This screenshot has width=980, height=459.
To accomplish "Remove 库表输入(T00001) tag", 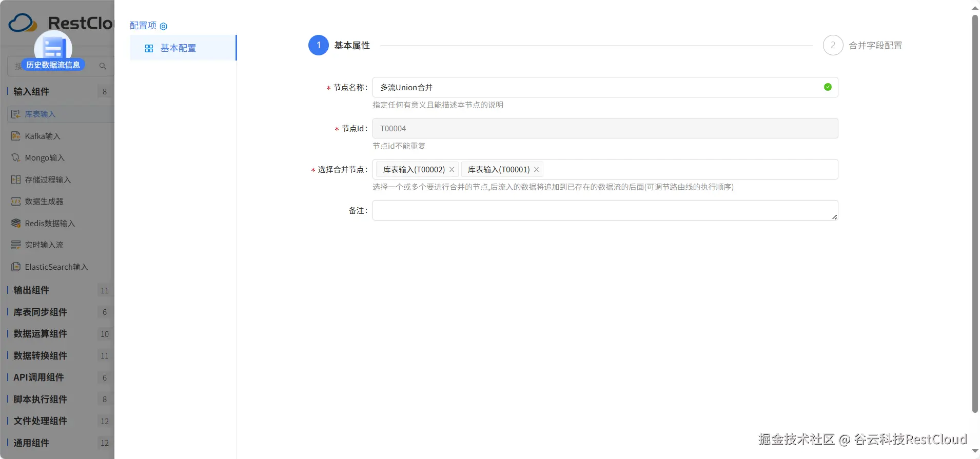I will click(x=536, y=169).
